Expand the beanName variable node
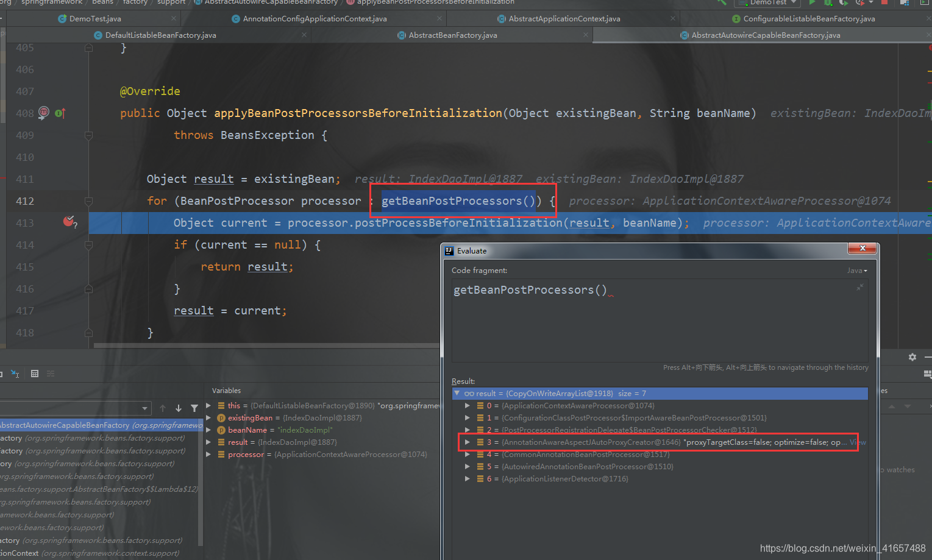932x560 pixels. click(208, 430)
